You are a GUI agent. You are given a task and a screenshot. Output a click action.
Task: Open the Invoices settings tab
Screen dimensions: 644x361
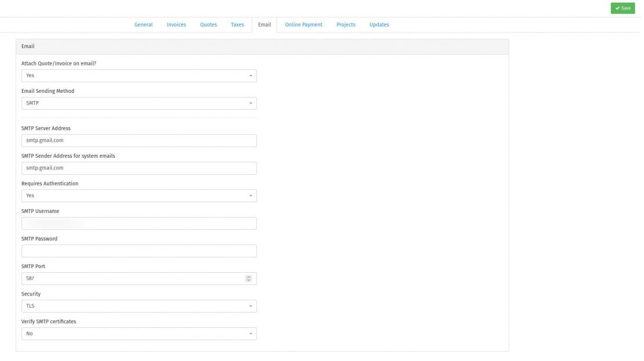point(176,24)
